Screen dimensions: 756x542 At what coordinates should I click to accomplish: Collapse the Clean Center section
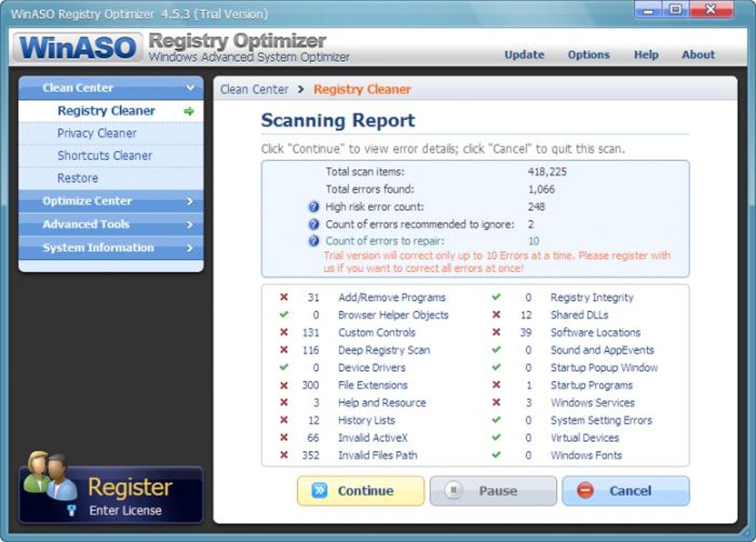111,87
